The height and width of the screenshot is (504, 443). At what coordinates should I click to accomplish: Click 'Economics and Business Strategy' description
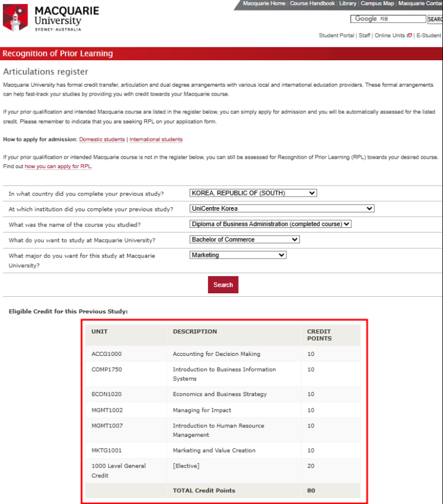pyautogui.click(x=220, y=394)
